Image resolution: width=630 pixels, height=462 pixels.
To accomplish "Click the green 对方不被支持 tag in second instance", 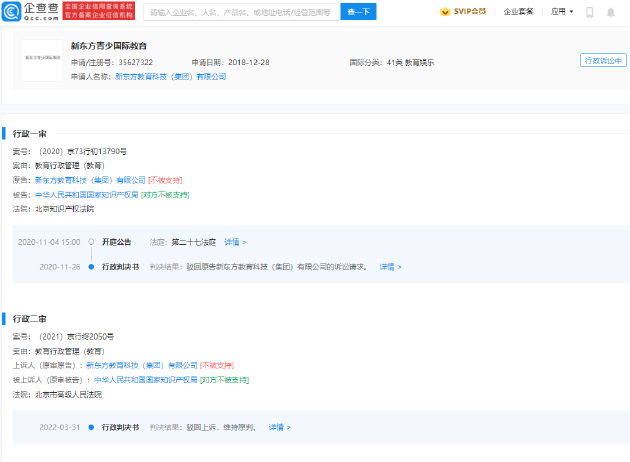I will 225,380.
